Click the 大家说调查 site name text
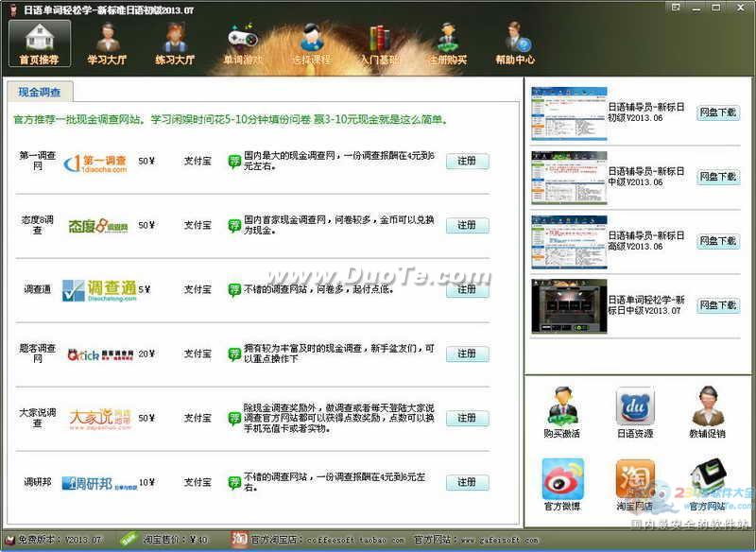This screenshot has height=552, width=756. [38, 418]
